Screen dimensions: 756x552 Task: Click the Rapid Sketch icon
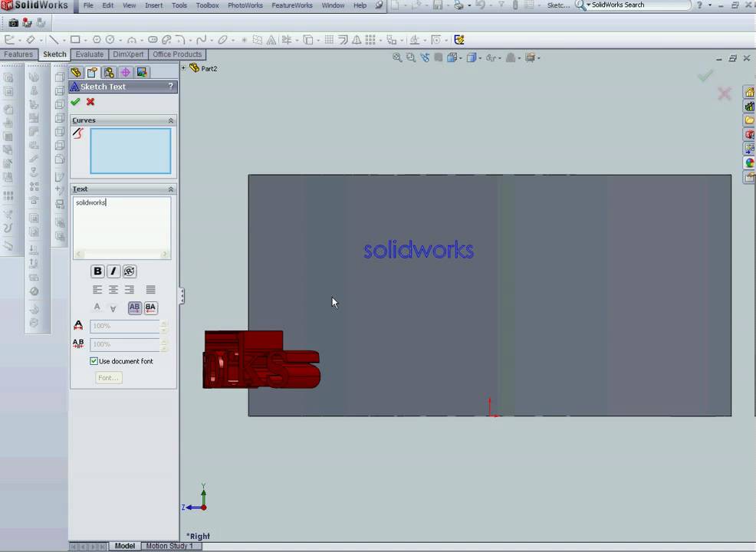click(x=459, y=40)
